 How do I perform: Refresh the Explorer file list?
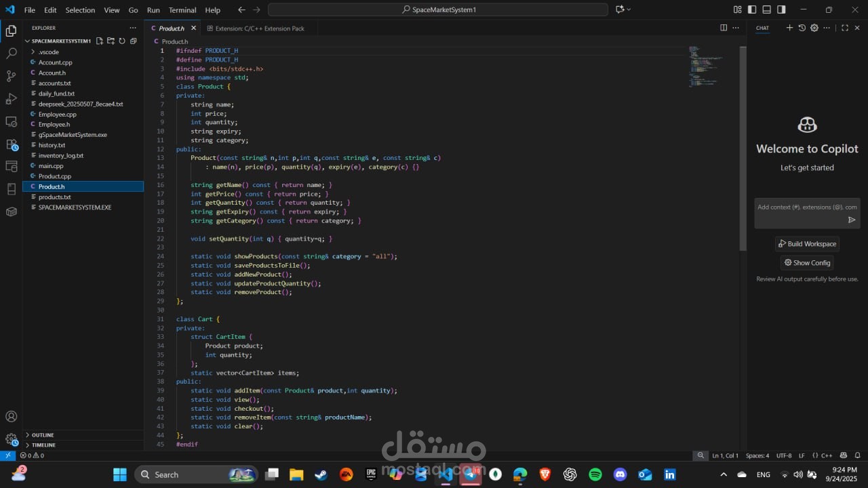coord(122,41)
